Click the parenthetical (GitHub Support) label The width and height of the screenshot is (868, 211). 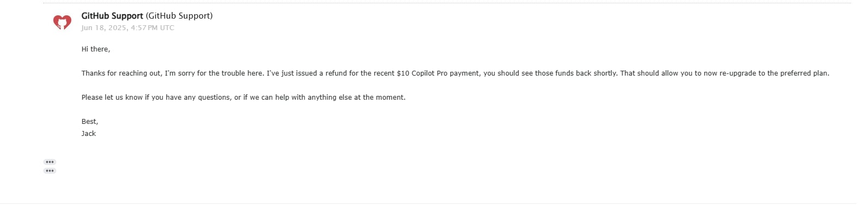coord(179,16)
